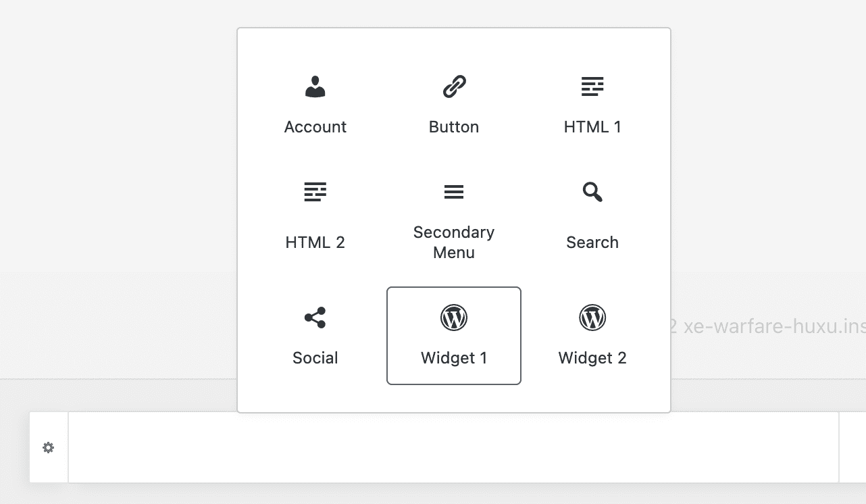Add the Social element by label
Screen dimensions: 866x504
pos(315,358)
